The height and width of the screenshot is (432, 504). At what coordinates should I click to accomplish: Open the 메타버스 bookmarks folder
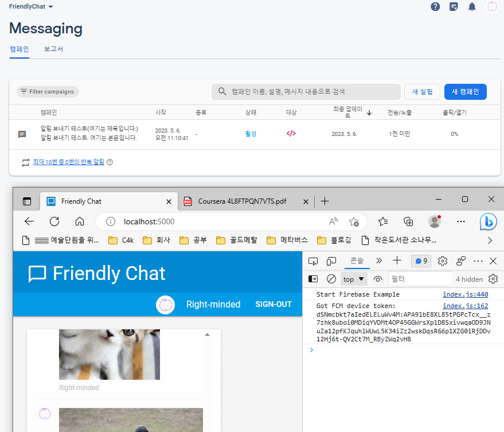pyautogui.click(x=287, y=240)
